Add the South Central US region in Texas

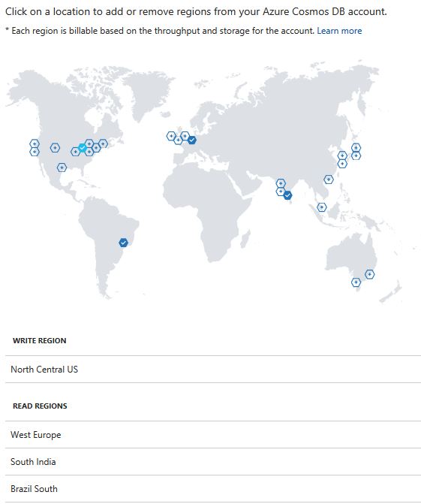[x=62, y=167]
